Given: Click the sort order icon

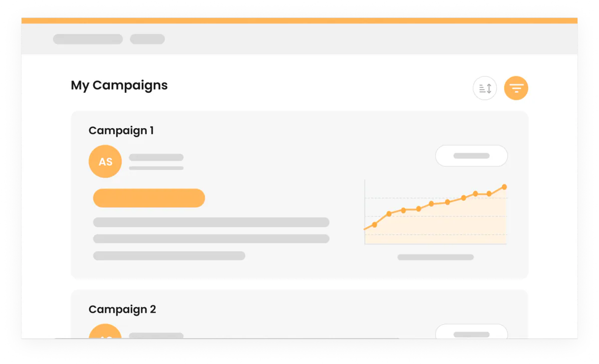Looking at the screenshot, I should [x=485, y=89].
